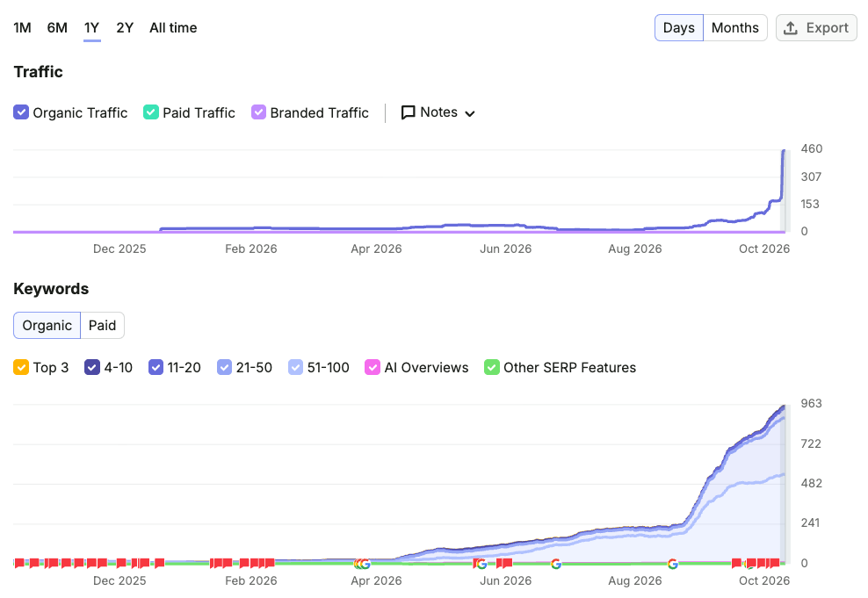This screenshot has height=598, width=868.
Task: Open the rightmost red note flag
Action: pos(775,563)
